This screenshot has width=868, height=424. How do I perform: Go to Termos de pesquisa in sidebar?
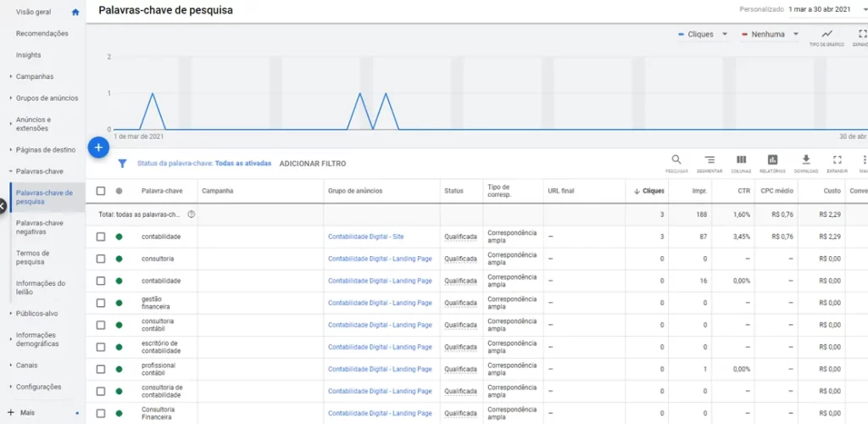coord(34,258)
